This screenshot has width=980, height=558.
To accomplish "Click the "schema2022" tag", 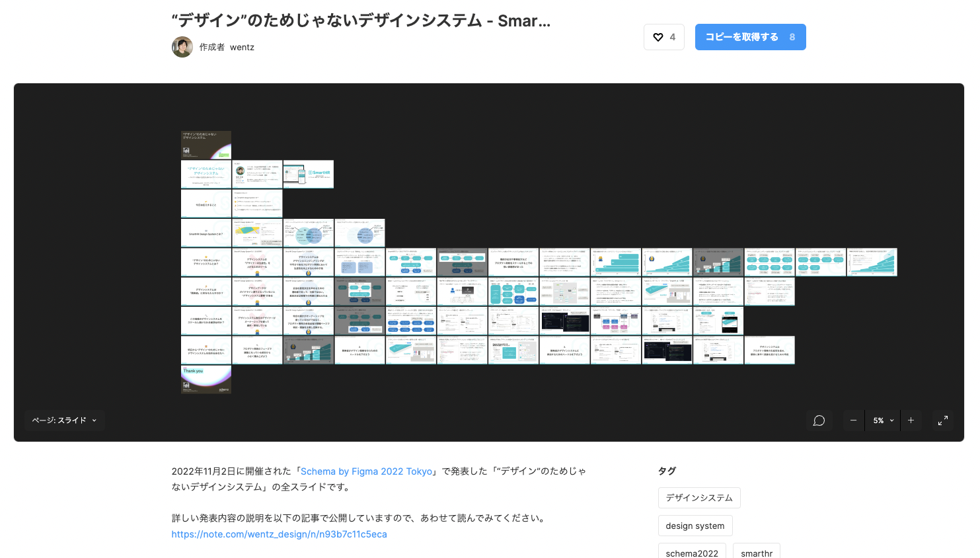I will tap(691, 553).
